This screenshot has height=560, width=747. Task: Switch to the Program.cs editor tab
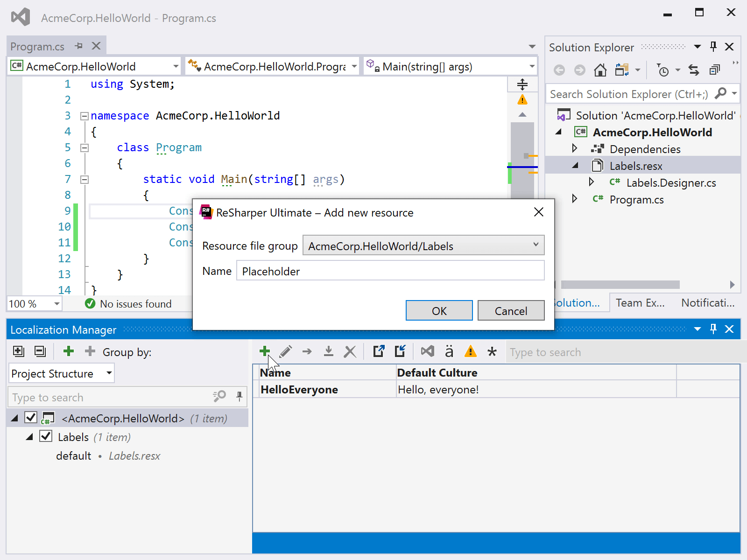pos(37,46)
